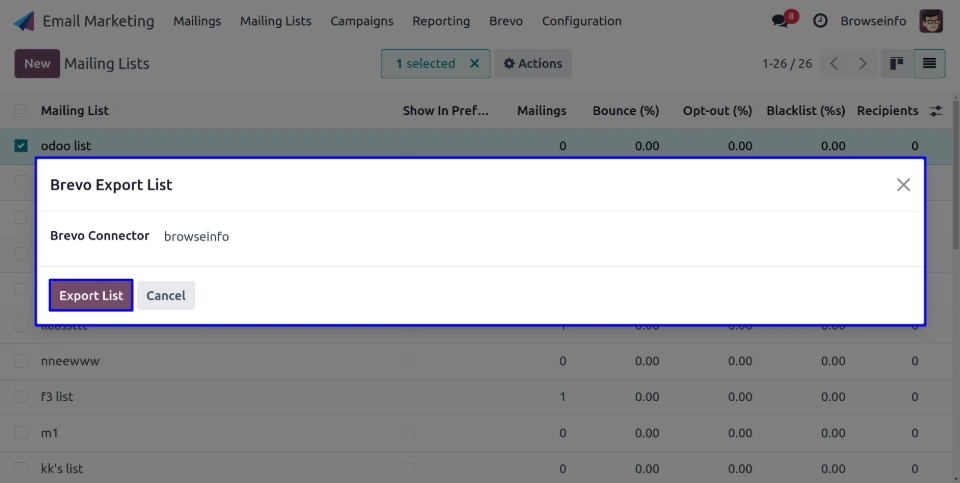The image size is (960, 483).
Task: Go to the next page arrow
Action: click(863, 64)
